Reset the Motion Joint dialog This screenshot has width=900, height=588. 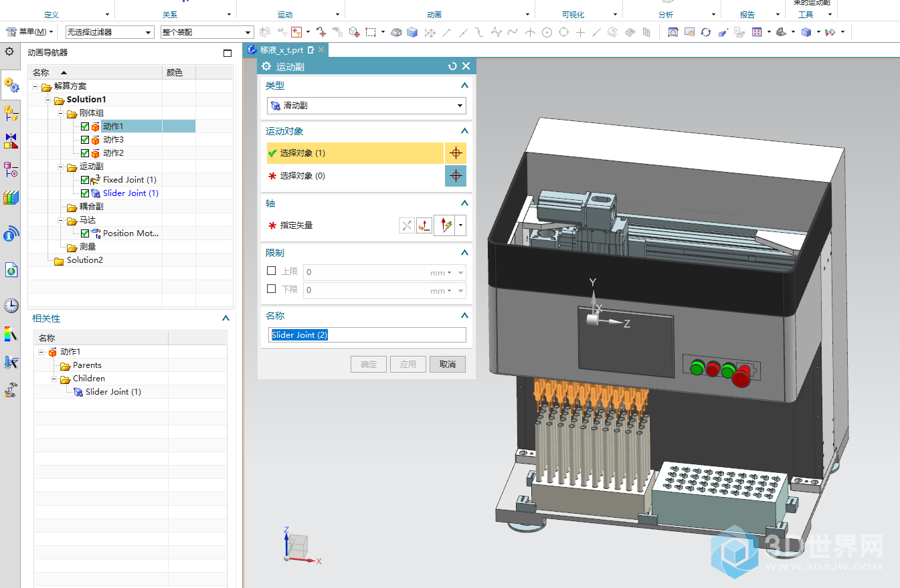tap(452, 66)
